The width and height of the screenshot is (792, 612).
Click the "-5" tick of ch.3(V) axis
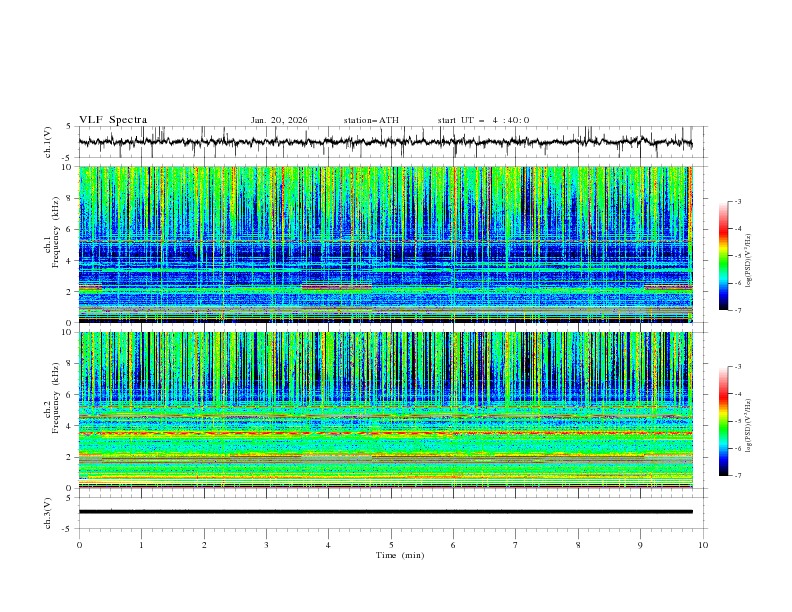(68, 529)
